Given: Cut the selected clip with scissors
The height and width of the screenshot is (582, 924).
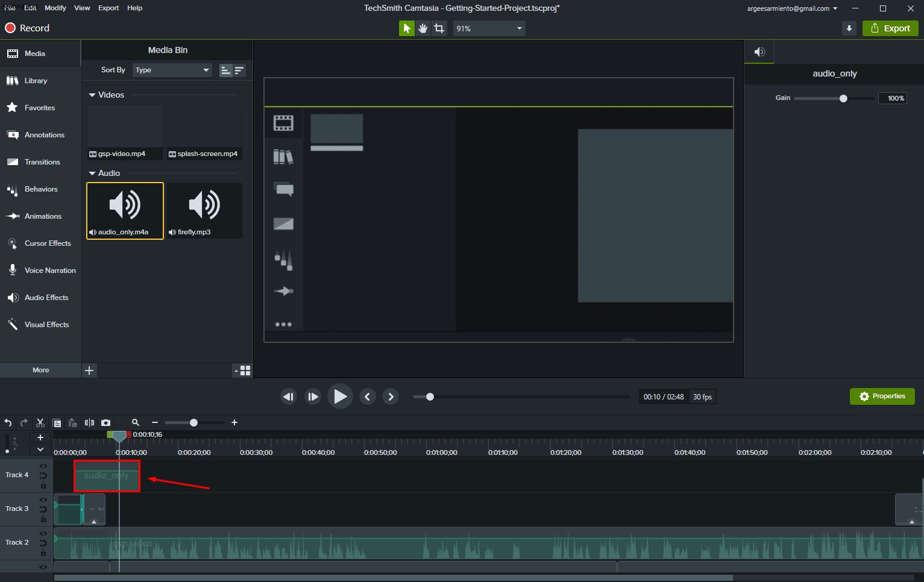Looking at the screenshot, I should pos(40,423).
